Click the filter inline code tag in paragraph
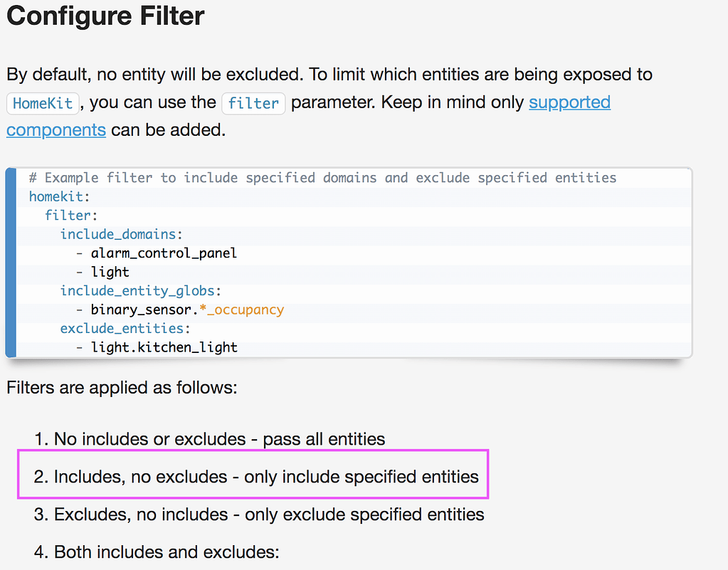 pos(253,103)
